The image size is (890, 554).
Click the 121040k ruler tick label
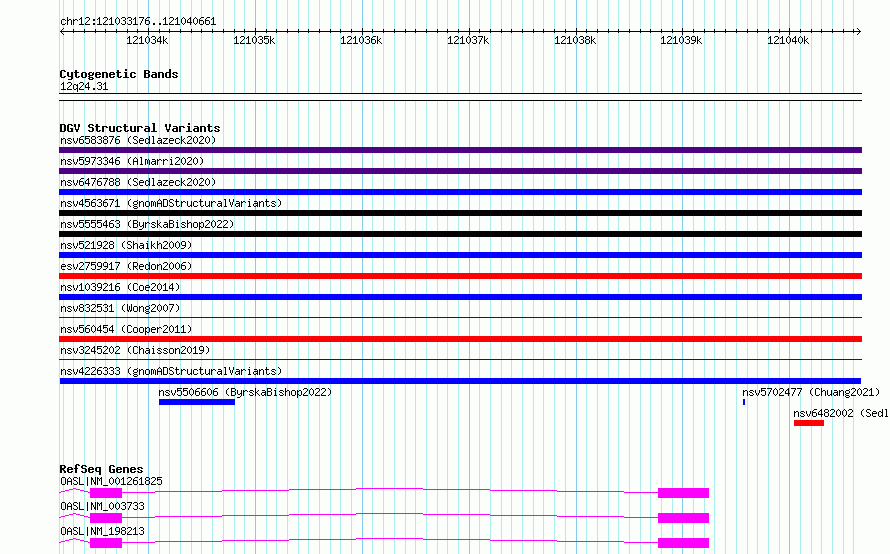[x=788, y=40]
